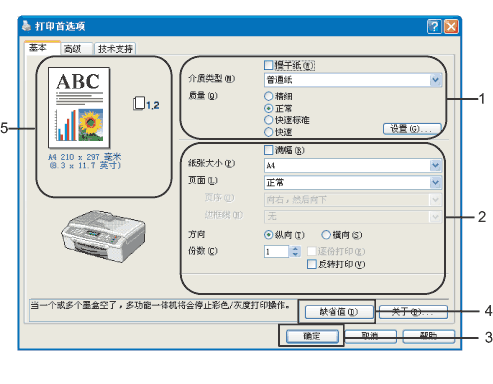Select the 精细 quality radio button
This screenshot has height=384, width=493.
tap(268, 96)
